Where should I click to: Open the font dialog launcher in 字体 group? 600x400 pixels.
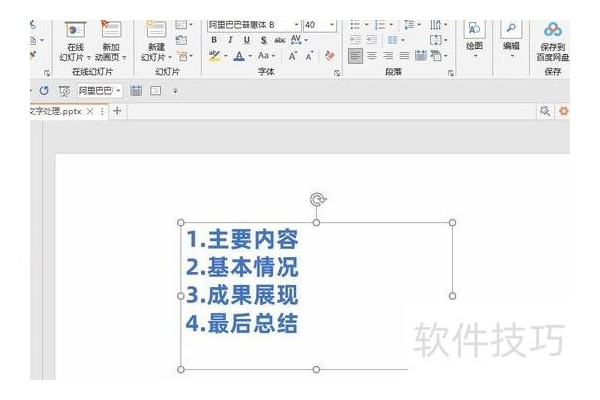(337, 73)
